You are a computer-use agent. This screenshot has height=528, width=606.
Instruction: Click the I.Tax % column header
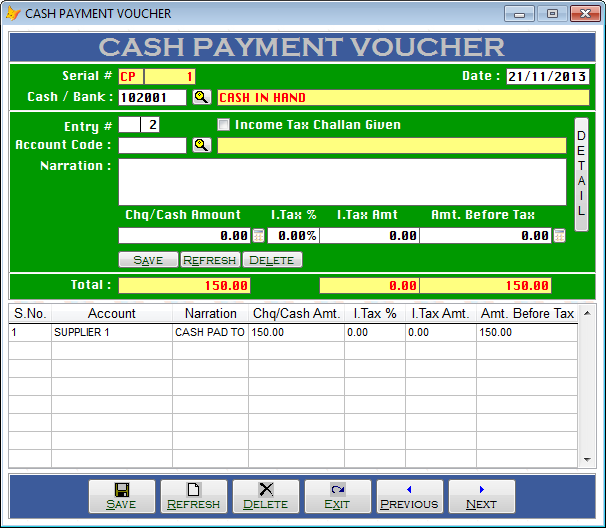click(x=375, y=313)
